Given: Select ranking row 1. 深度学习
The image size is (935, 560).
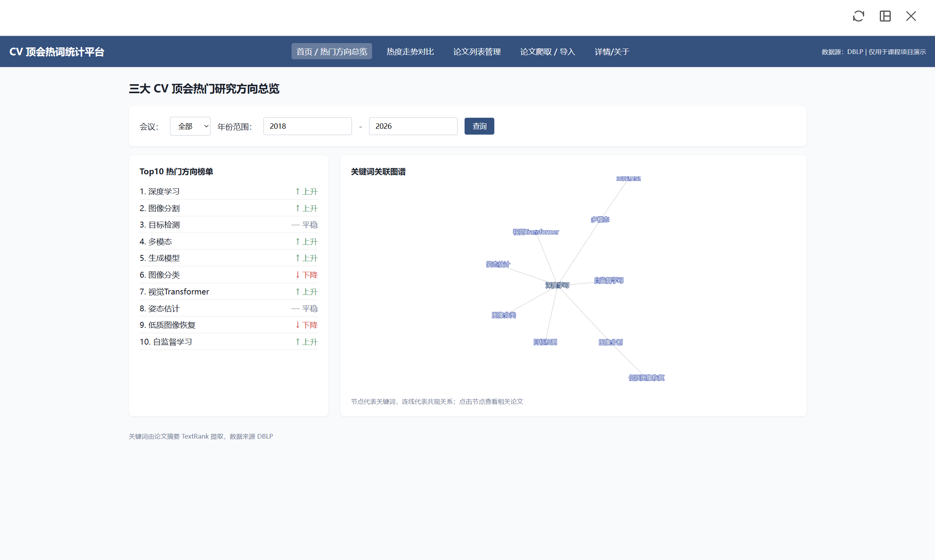Looking at the screenshot, I should pos(229,191).
